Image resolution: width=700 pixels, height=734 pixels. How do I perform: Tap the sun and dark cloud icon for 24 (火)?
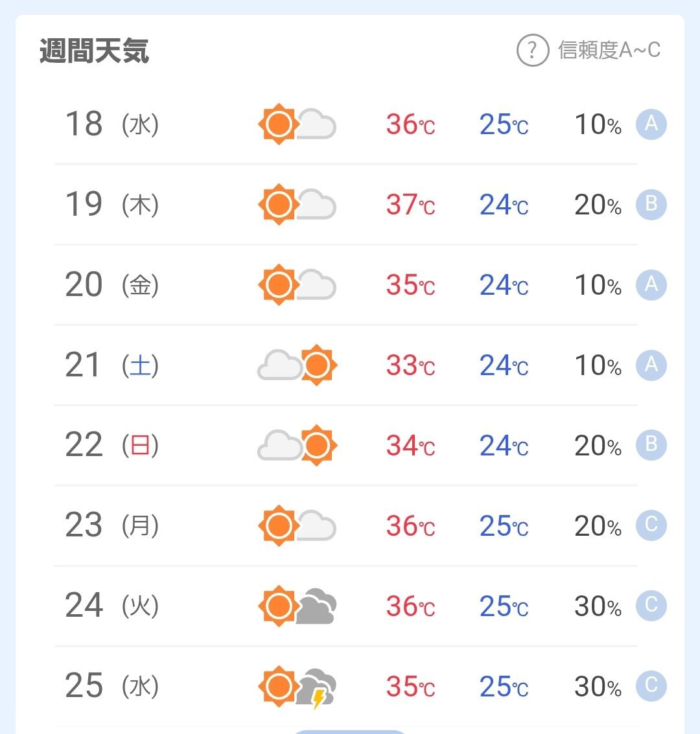297,606
